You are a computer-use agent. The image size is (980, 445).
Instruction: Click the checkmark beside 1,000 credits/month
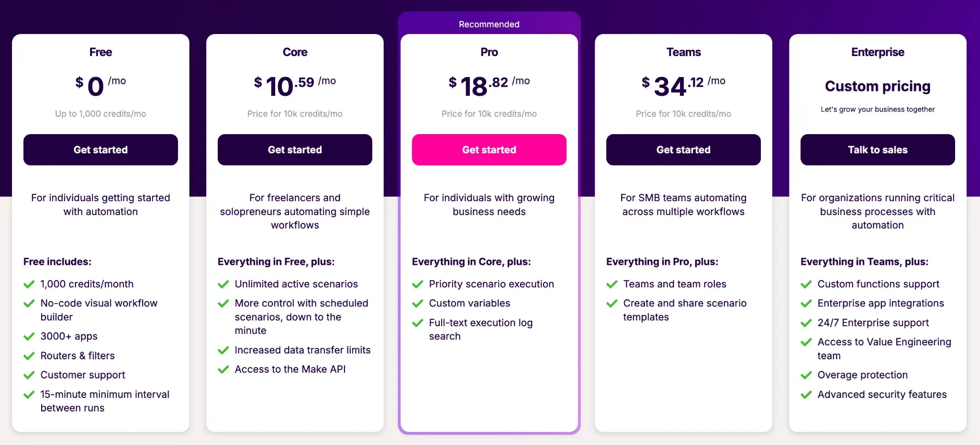tap(29, 284)
